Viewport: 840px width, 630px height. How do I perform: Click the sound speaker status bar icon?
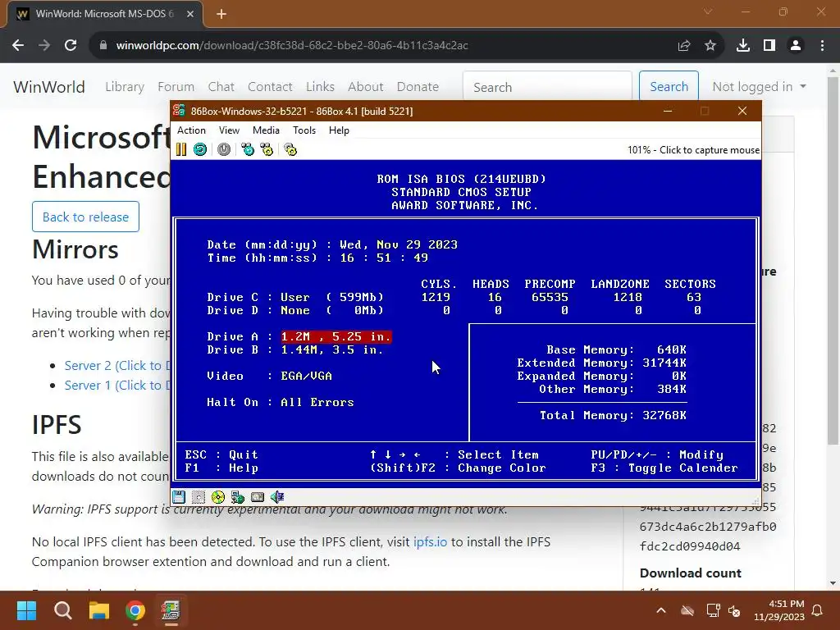point(277,497)
